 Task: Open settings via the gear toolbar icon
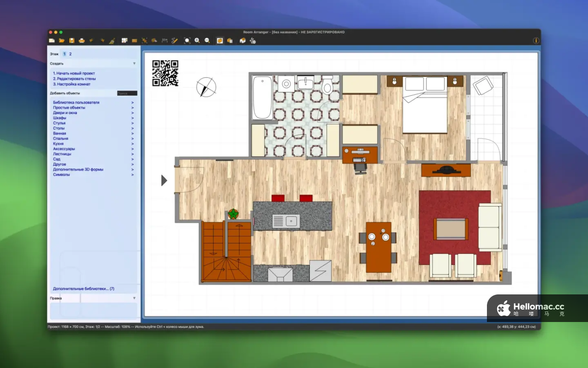pos(253,40)
